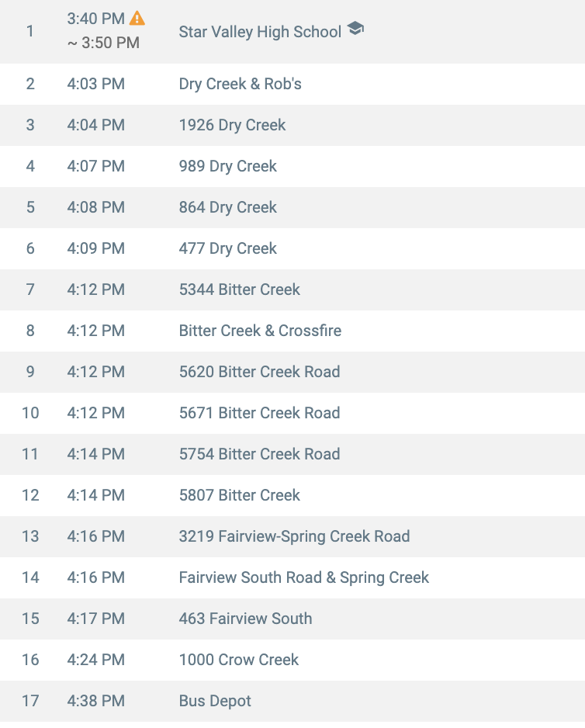Screen dimensions: 585x728
Task: Open the 1000 Crow Creek stop
Action: click(238, 660)
